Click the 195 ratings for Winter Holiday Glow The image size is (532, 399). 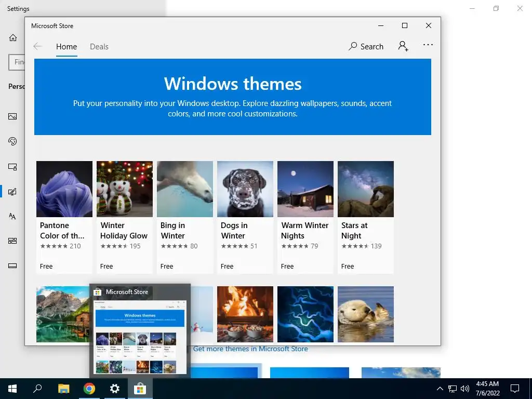pyautogui.click(x=121, y=246)
